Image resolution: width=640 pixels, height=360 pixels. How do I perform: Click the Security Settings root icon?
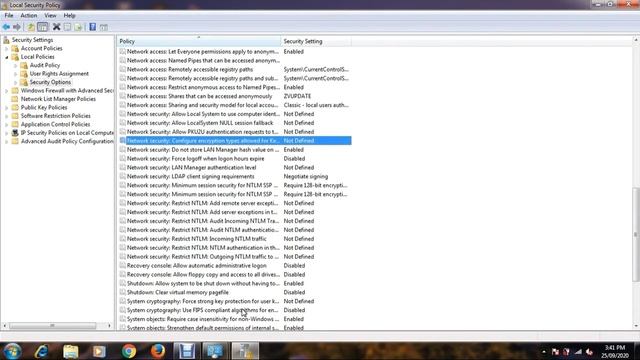[6, 40]
